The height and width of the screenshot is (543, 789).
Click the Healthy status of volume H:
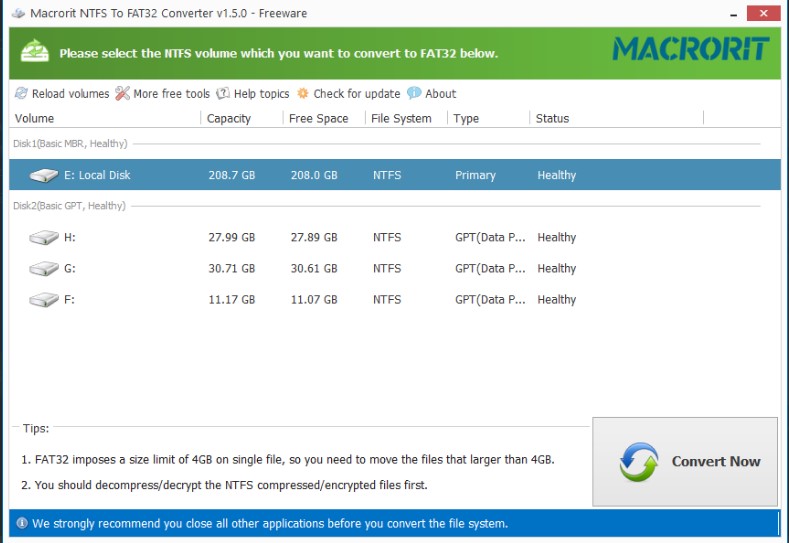pyautogui.click(x=557, y=237)
